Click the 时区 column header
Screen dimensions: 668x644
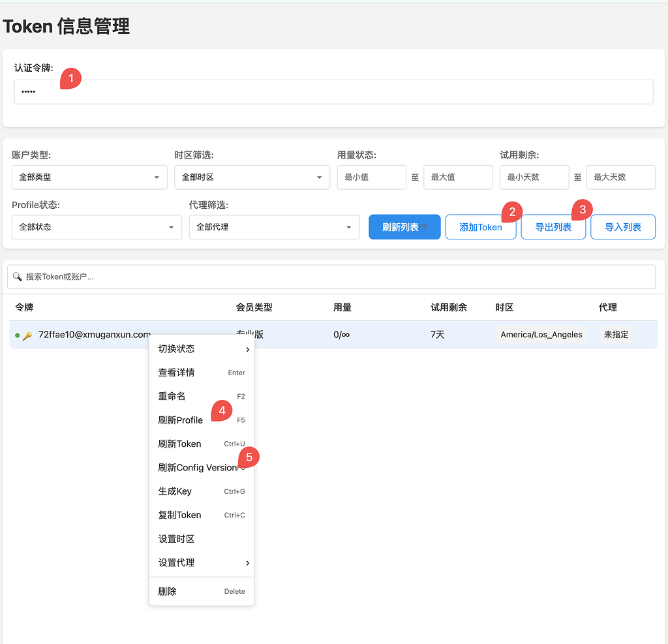pyautogui.click(x=504, y=307)
